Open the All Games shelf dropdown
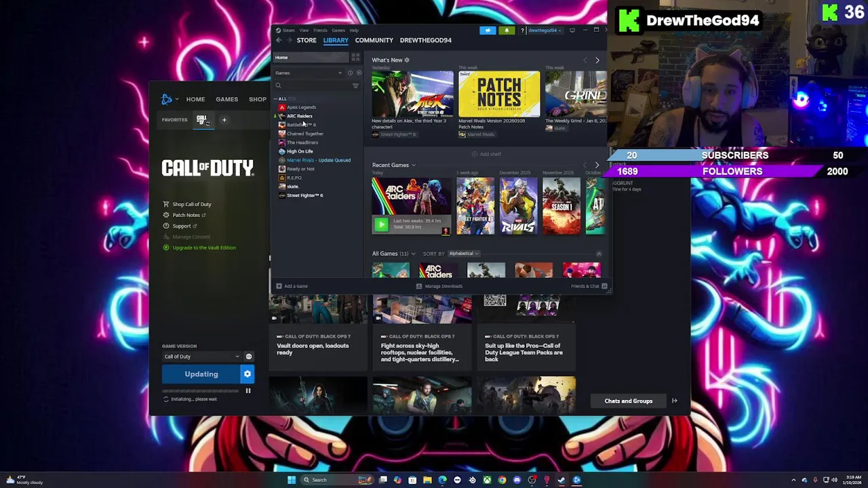 click(x=413, y=254)
